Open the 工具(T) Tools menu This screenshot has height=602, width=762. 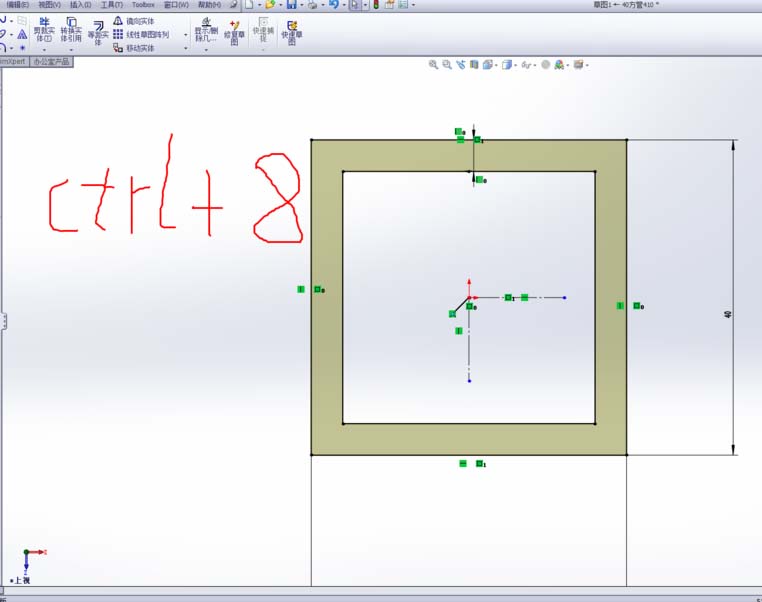coord(111,4)
